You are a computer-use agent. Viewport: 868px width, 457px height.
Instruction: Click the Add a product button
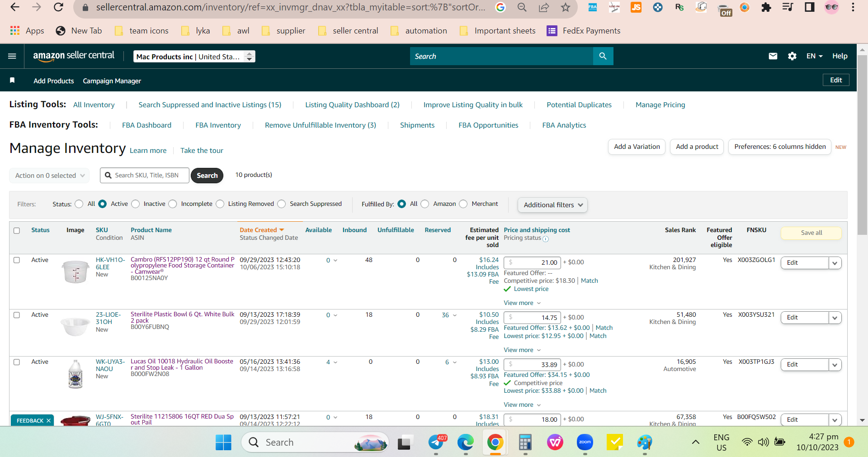pyautogui.click(x=697, y=147)
